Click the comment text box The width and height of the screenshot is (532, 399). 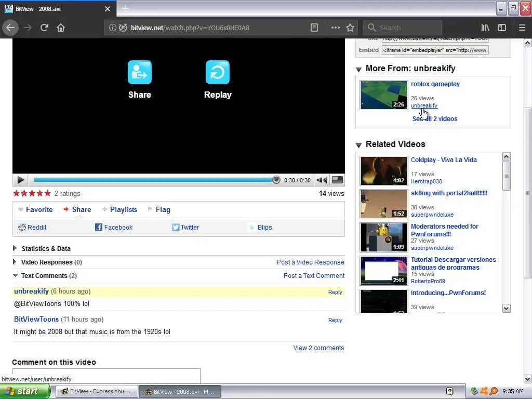point(106,376)
